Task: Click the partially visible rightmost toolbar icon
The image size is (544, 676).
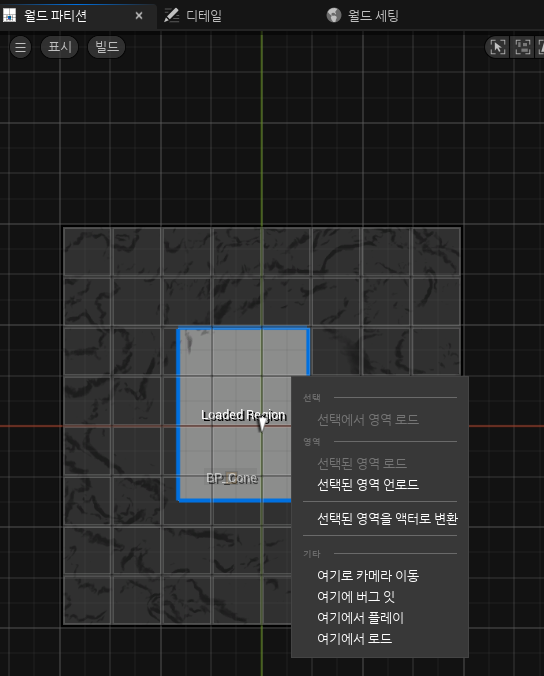Action: (x=540, y=47)
